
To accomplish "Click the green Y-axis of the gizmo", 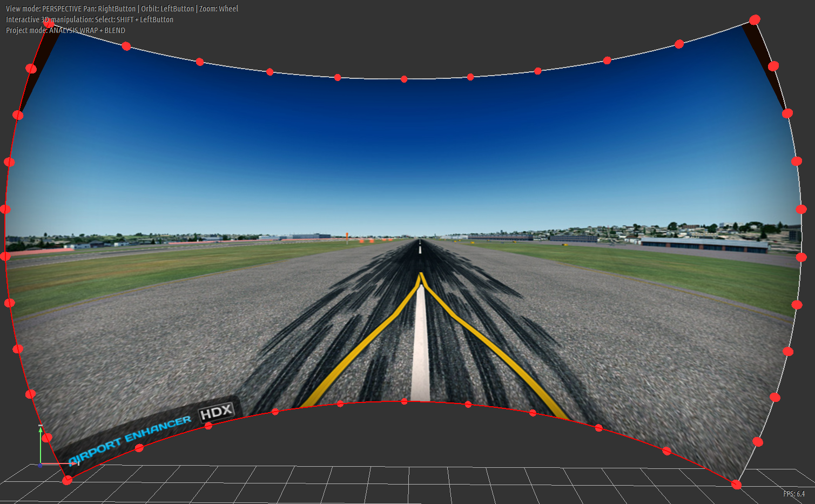I will [41, 444].
